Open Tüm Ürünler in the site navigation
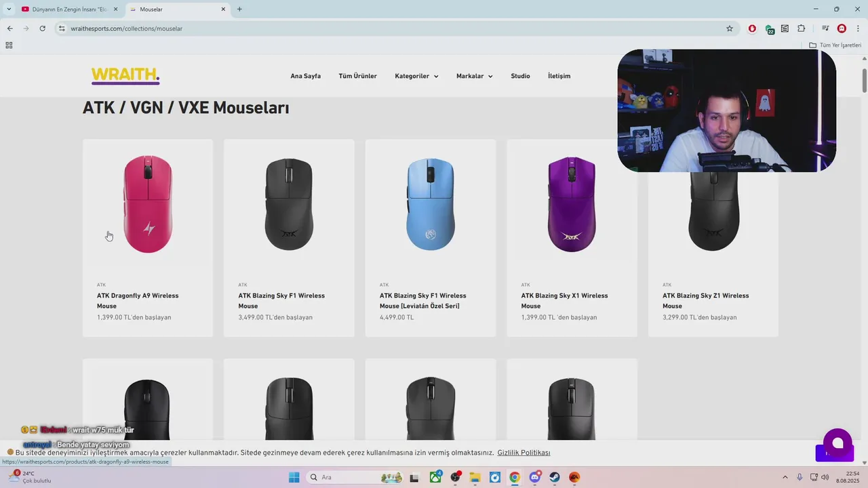Screen dimensions: 868x488 pyautogui.click(x=357, y=76)
